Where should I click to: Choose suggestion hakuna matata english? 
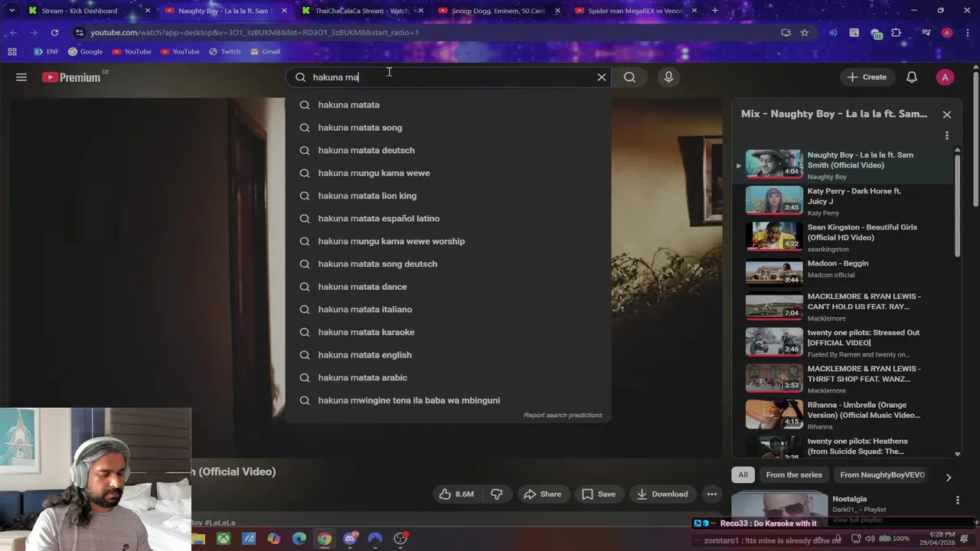449,355
